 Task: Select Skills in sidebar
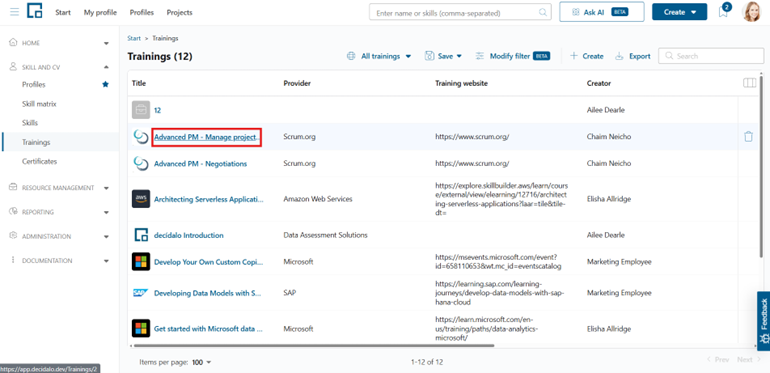click(30, 123)
